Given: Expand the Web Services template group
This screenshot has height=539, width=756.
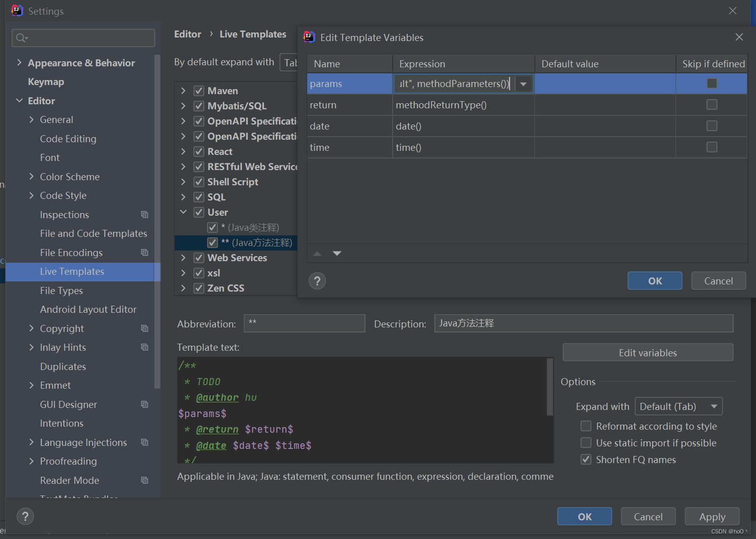Looking at the screenshot, I should coord(183,258).
